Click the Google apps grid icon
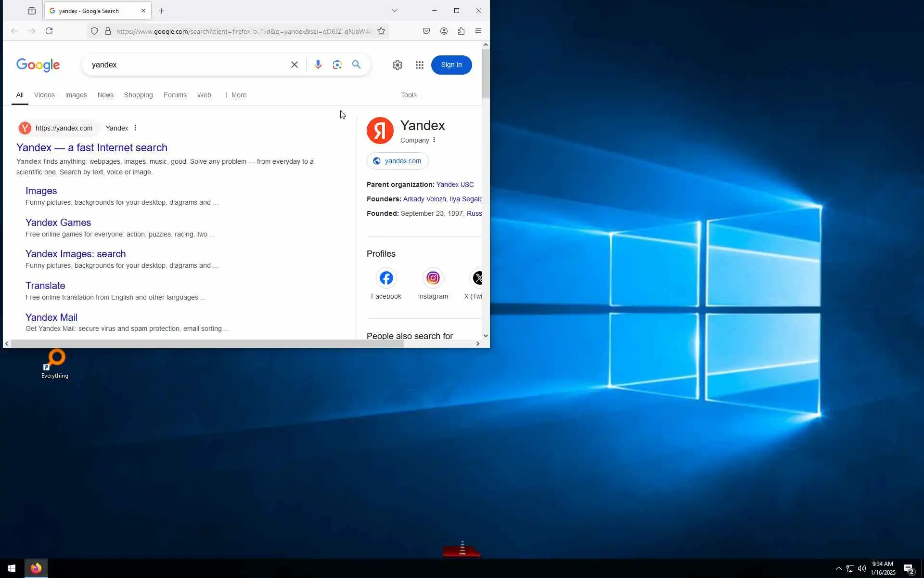This screenshot has height=578, width=924. (x=419, y=65)
